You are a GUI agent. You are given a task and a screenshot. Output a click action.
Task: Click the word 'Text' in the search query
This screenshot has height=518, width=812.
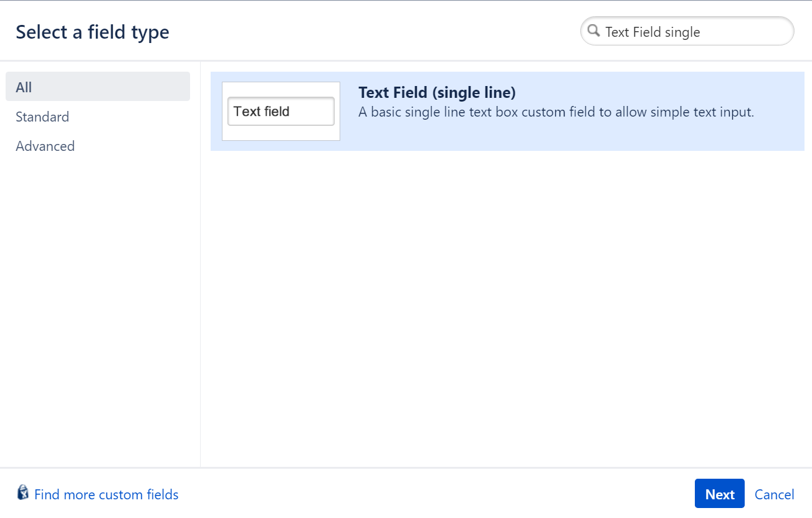coord(617,32)
